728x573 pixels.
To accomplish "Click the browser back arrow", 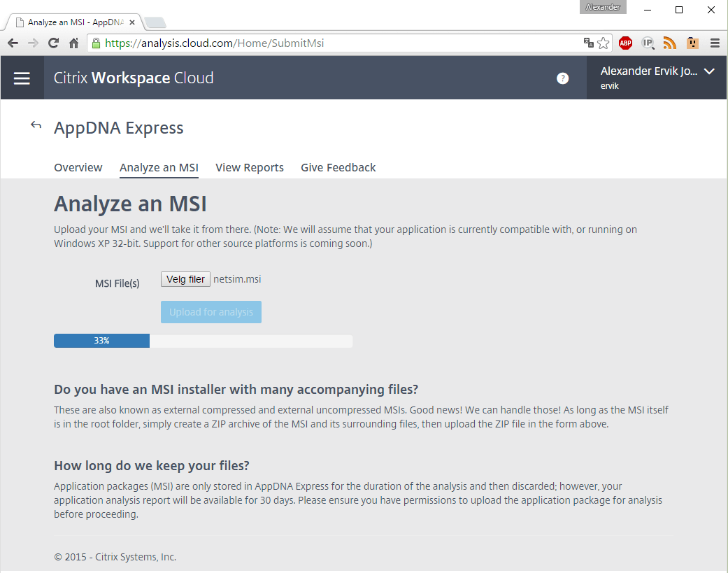I will pyautogui.click(x=13, y=43).
